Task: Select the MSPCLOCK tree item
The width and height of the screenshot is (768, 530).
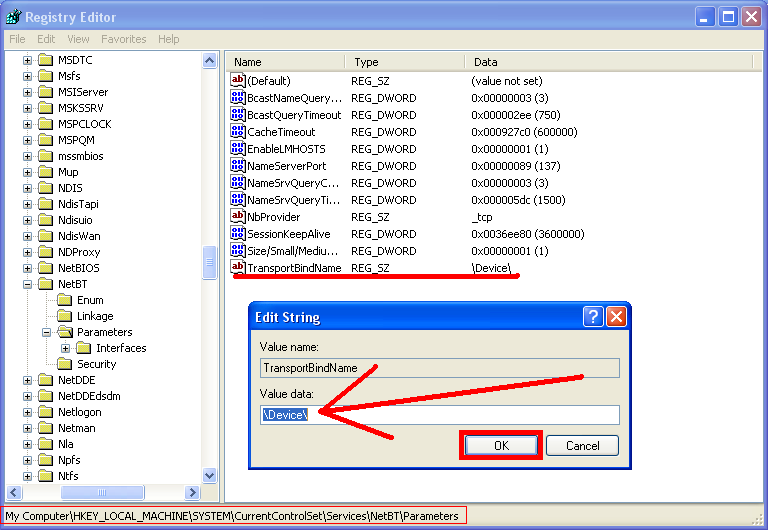Action: pos(85,124)
